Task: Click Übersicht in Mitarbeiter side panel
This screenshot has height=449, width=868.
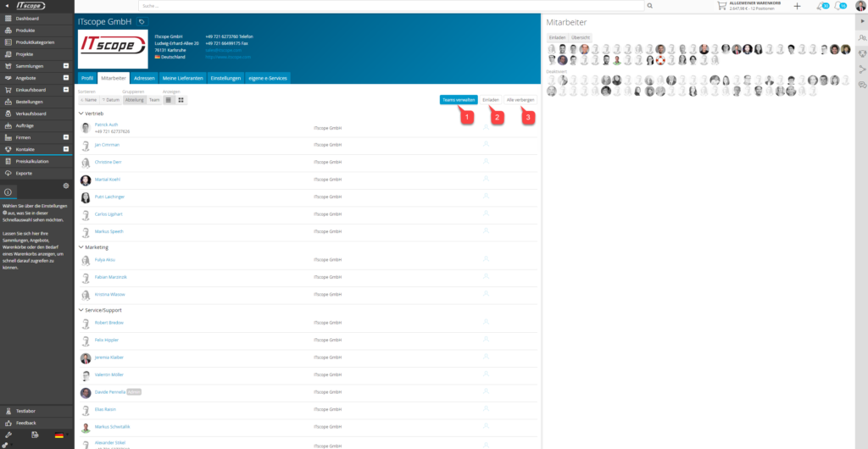Action: [x=581, y=37]
